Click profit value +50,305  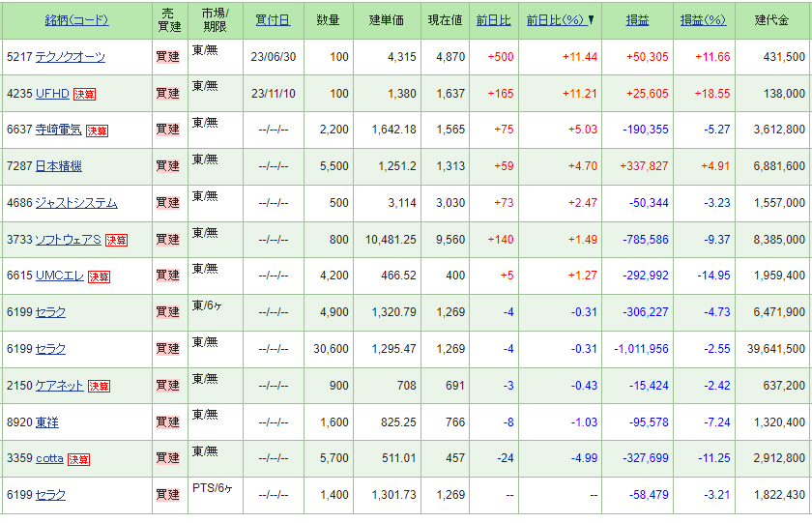click(648, 57)
